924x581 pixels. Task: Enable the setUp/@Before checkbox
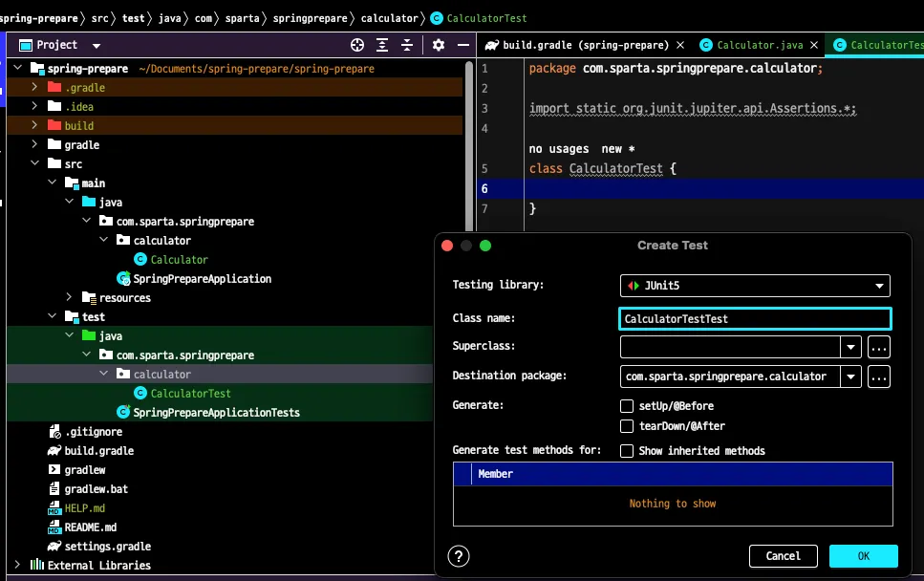pyautogui.click(x=627, y=406)
